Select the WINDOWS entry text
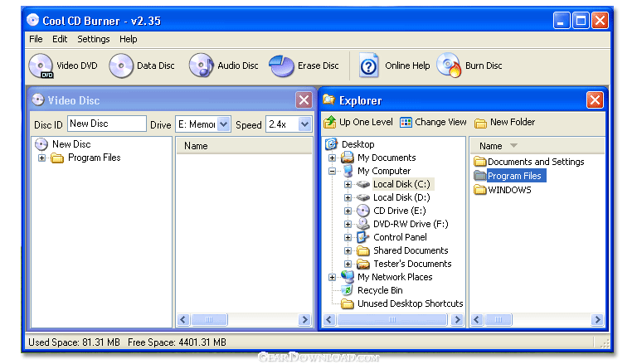Image resolution: width=637 pixels, height=364 pixels. 509,190
